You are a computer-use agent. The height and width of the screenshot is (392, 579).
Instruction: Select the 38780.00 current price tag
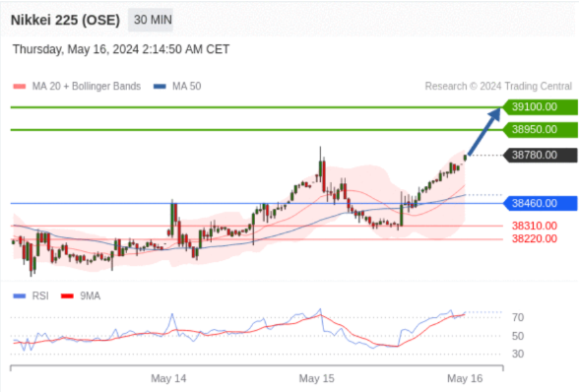[x=540, y=156]
